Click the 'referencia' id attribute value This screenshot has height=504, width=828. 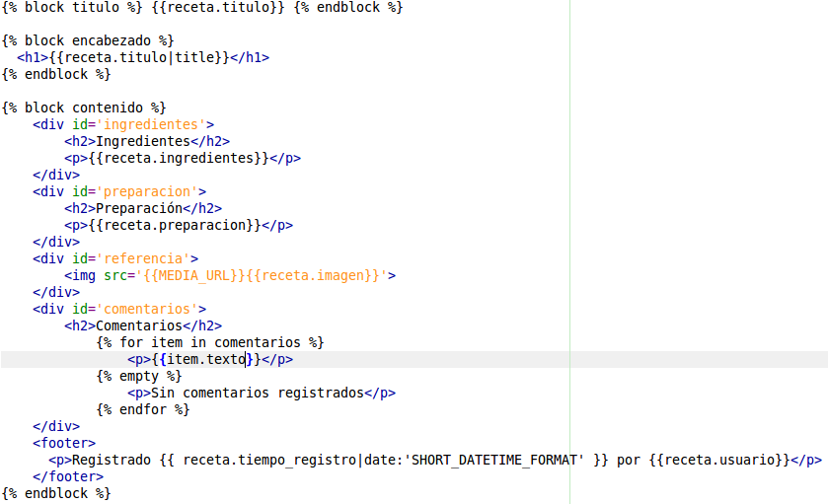(x=142, y=258)
